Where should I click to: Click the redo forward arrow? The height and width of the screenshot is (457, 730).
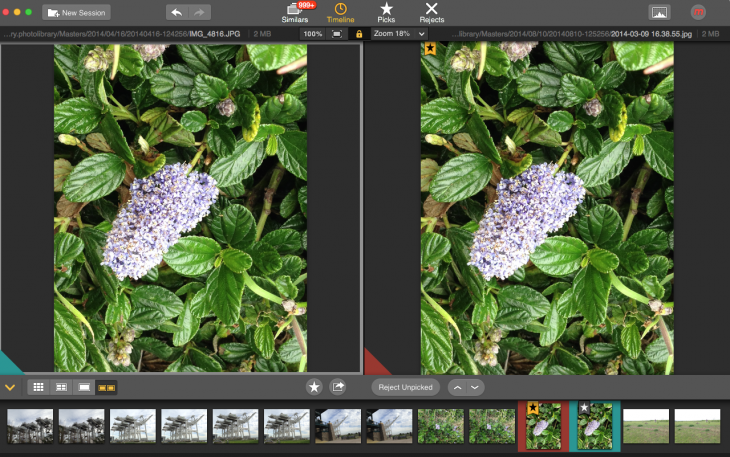click(199, 13)
